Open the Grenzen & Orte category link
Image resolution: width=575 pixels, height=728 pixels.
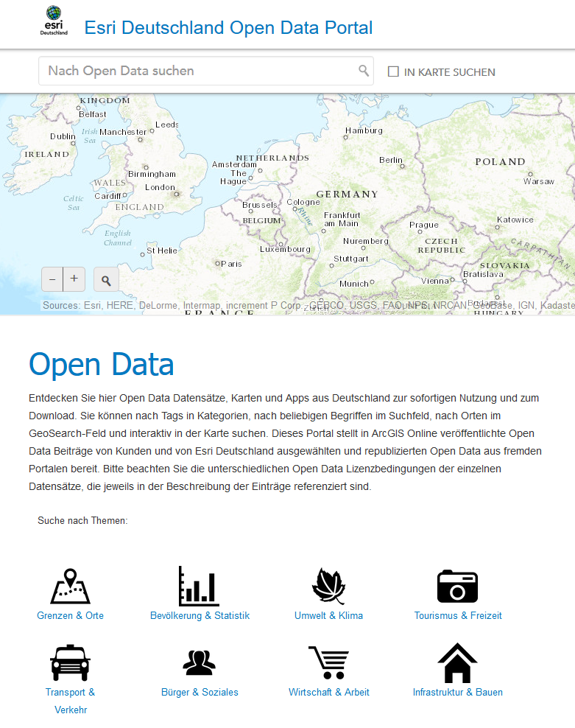pyautogui.click(x=70, y=616)
